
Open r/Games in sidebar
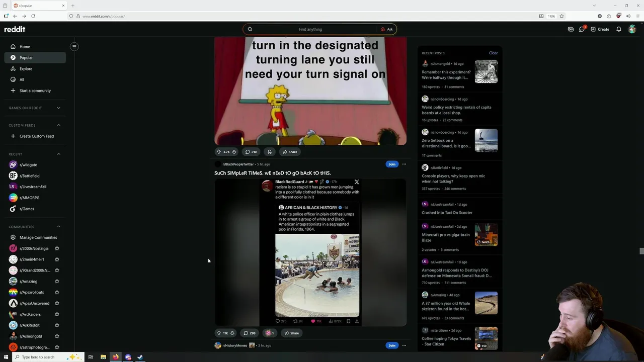coord(35,209)
